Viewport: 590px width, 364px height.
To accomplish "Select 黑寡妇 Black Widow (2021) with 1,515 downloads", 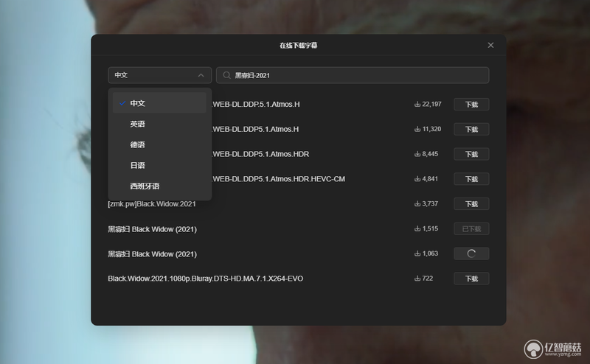I will (x=153, y=229).
